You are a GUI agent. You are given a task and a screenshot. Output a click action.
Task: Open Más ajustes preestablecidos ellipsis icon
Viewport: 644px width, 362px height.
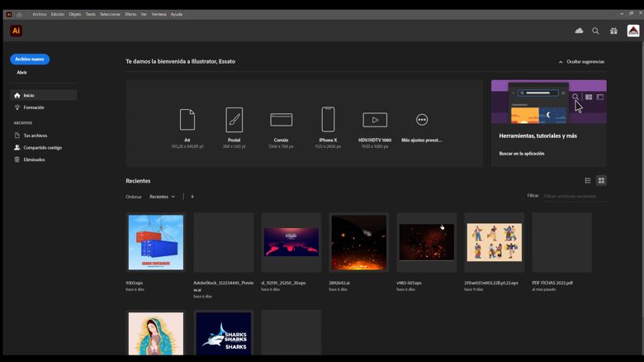click(x=422, y=120)
